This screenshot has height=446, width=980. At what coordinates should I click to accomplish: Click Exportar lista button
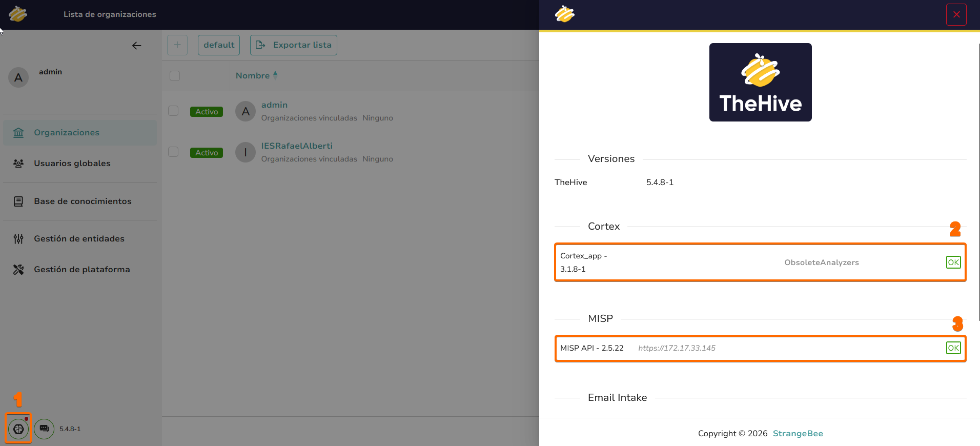[294, 45]
